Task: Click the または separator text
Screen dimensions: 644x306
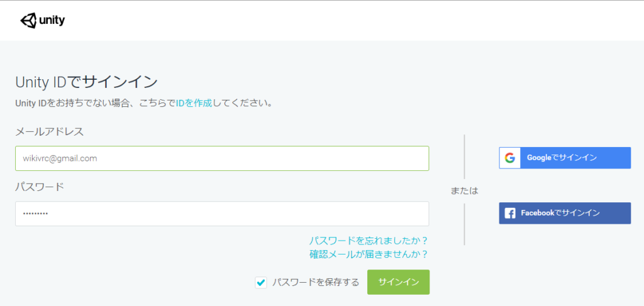Action: (465, 191)
